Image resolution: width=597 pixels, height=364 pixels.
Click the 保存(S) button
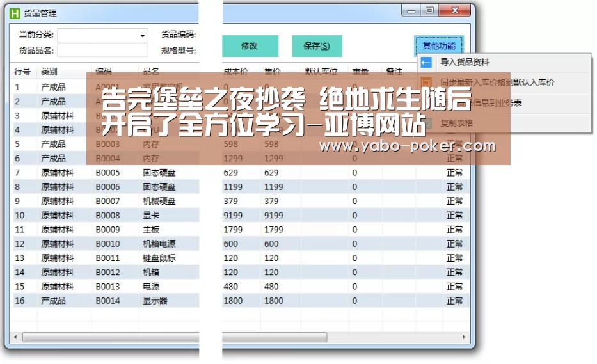click(317, 46)
